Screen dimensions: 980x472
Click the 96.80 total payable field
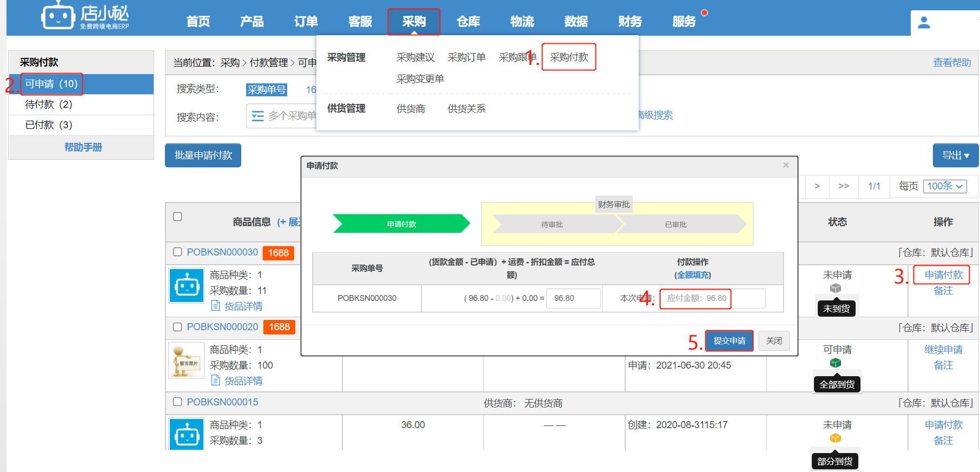pyautogui.click(x=573, y=298)
